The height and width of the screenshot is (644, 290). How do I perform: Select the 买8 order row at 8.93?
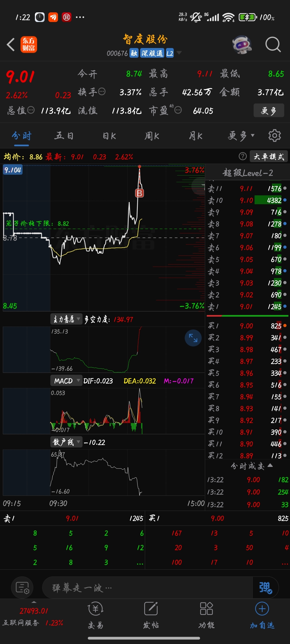coord(247,408)
